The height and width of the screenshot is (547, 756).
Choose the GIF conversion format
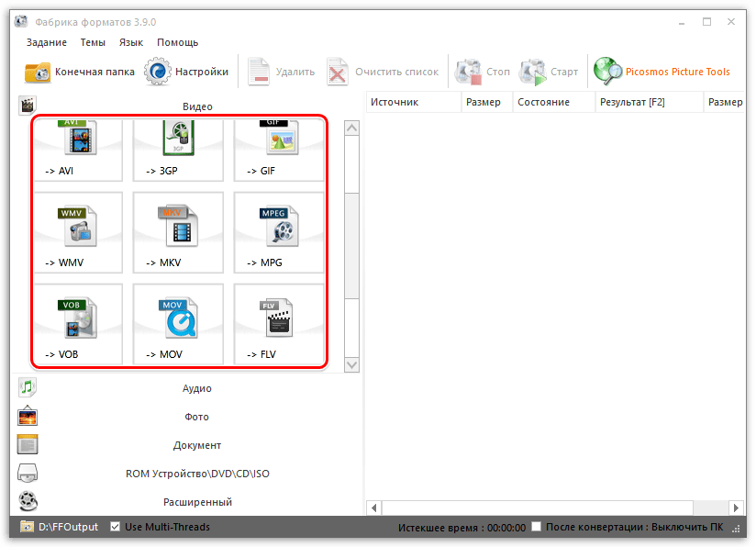pyautogui.click(x=279, y=150)
